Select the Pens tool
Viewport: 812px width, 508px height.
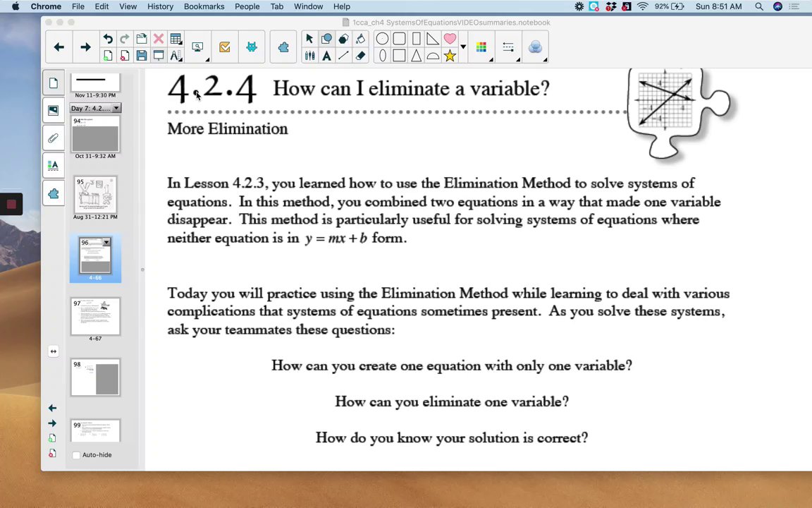309,56
